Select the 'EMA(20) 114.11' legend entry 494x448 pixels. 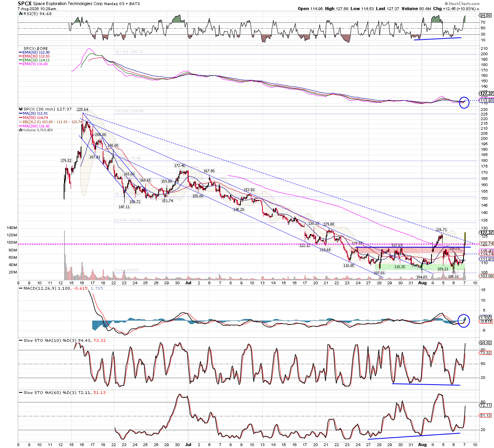34,60
